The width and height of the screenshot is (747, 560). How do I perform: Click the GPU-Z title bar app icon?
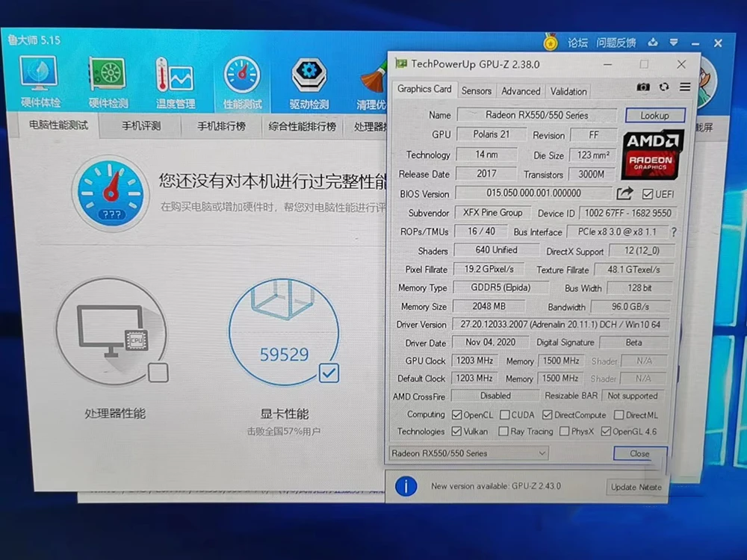(x=401, y=63)
